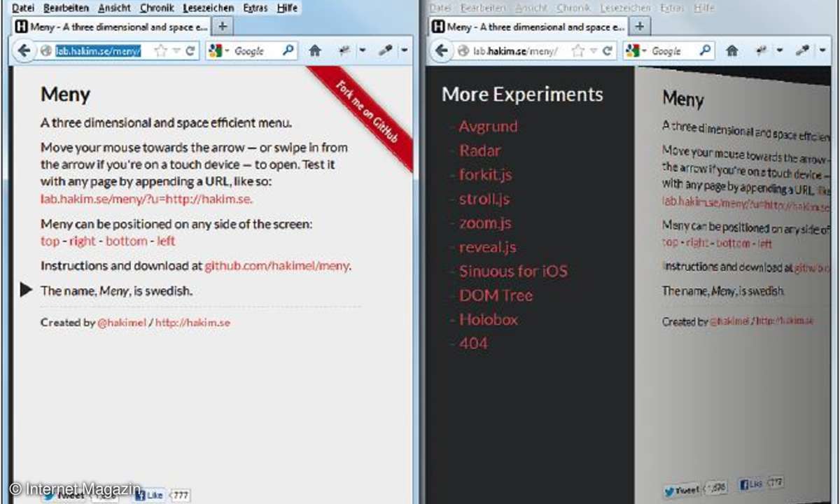Open the Google search engine picker in the left window
Screen dimensions: 840x504
219,51
